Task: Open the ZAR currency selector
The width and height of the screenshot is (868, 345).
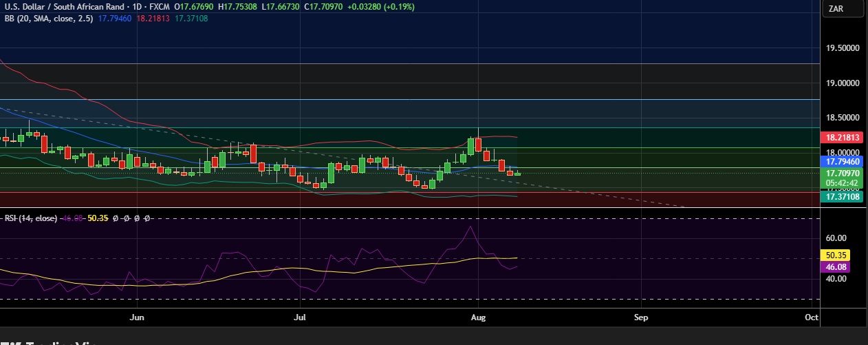Action: [x=843, y=8]
